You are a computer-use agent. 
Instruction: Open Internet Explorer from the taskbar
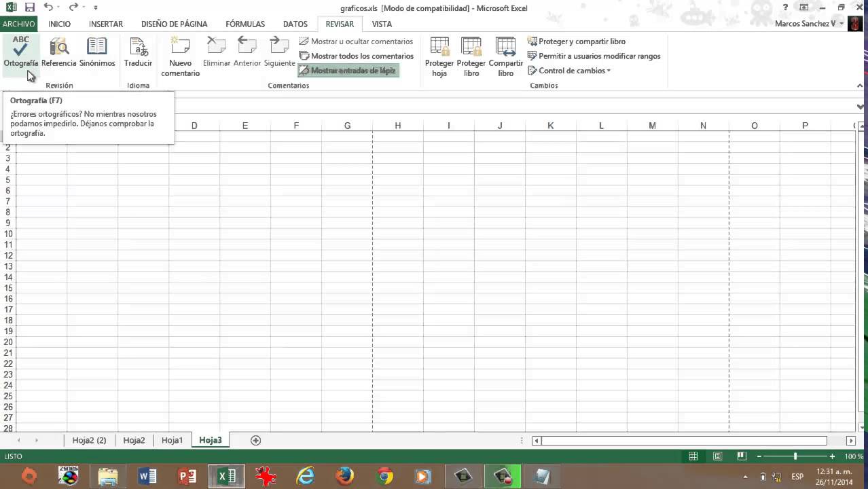[x=306, y=476]
